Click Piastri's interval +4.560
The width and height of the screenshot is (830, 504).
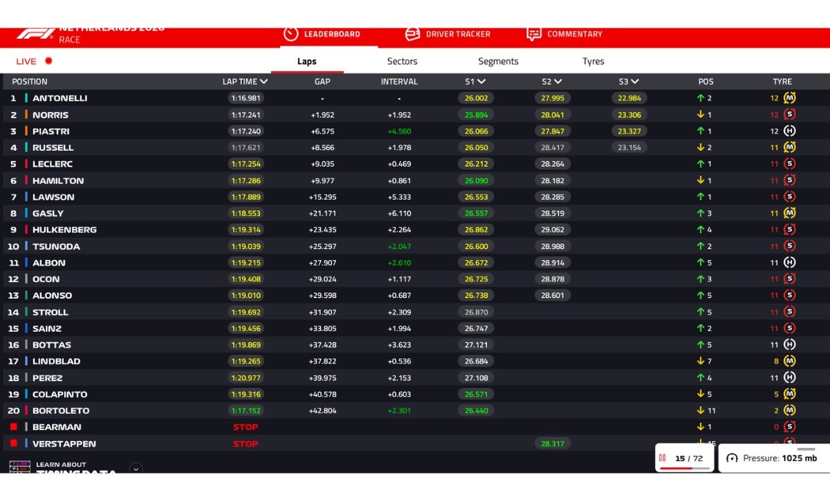399,131
